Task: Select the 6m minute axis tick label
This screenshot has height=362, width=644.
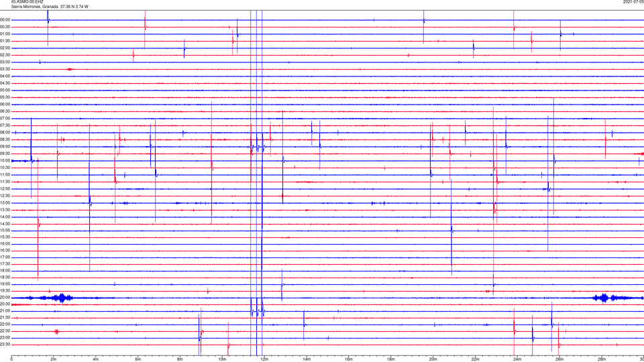Action: (138, 359)
